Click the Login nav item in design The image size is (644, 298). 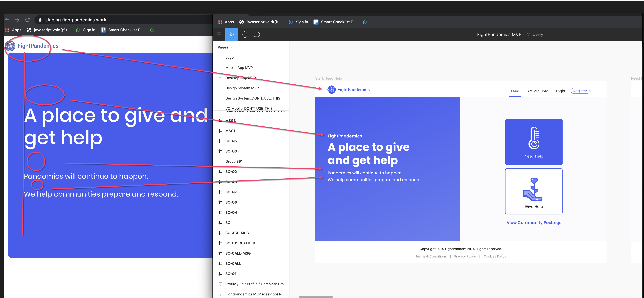(x=560, y=91)
